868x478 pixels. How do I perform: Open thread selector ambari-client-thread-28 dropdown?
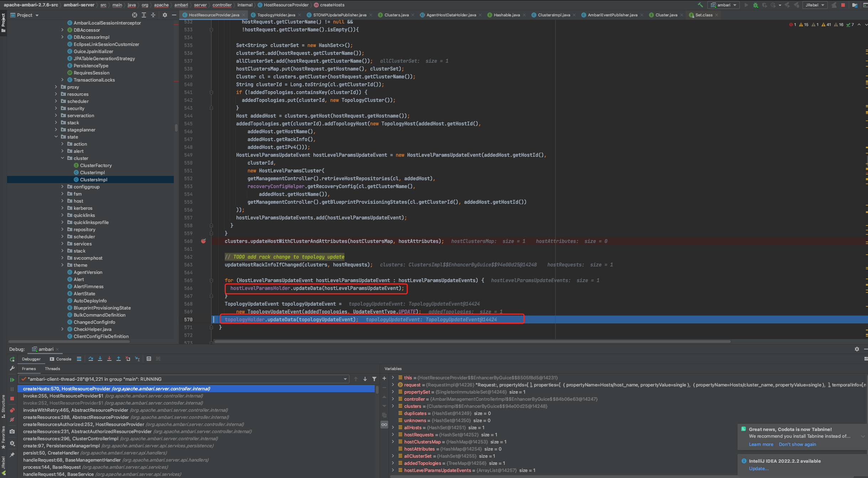tap(184, 379)
